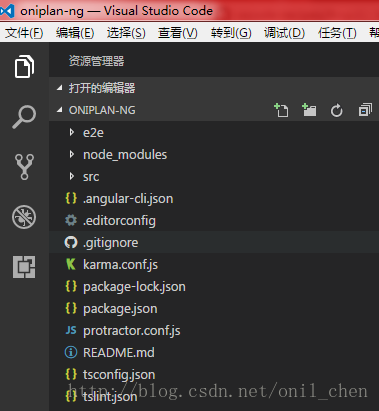
Task: Click the Karma icon of karma.conf.js
Action: (71, 264)
